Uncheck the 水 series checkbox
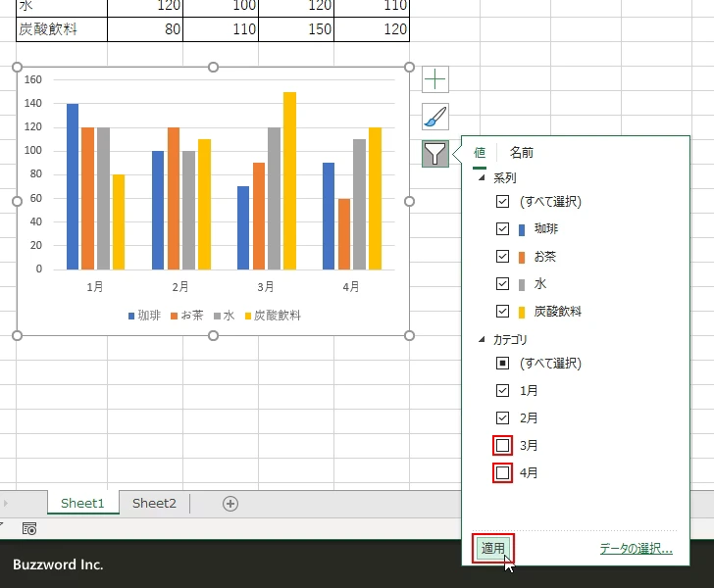This screenshot has height=588, width=714. click(x=502, y=283)
